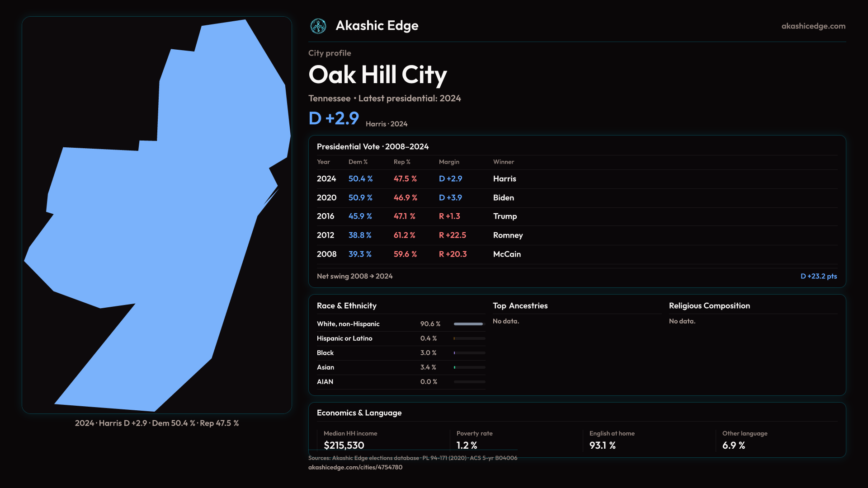Click the Oak Hill City title heading
This screenshot has height=488, width=868.
click(377, 75)
